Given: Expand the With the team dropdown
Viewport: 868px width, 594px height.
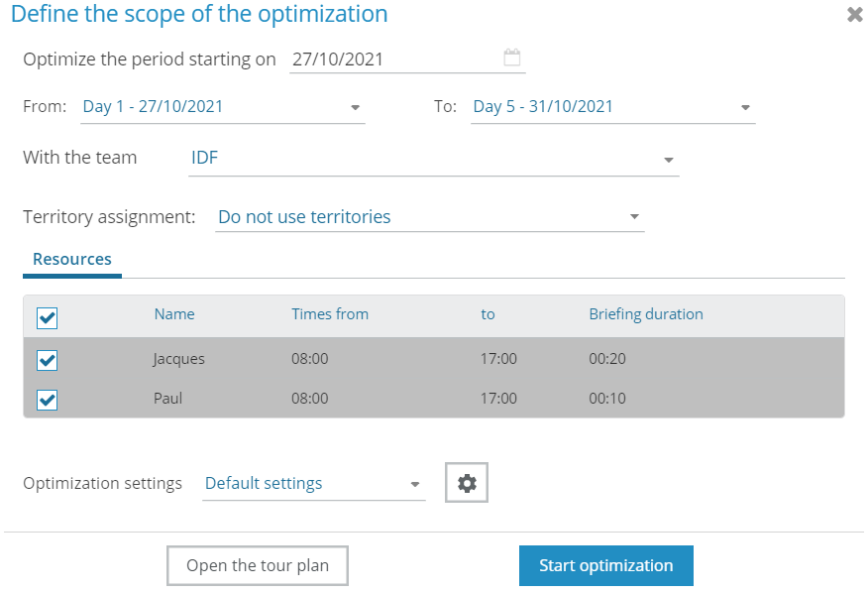Looking at the screenshot, I should (x=433, y=159).
